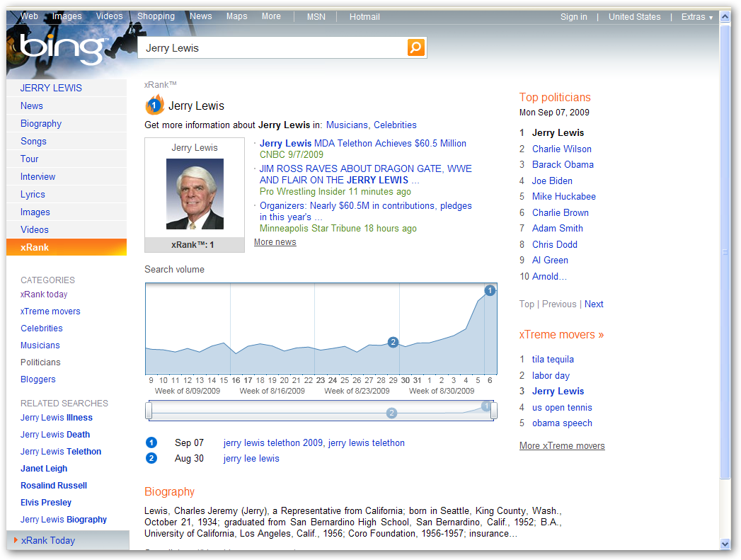741x560 pixels.
Task: Click the scrollbar down arrow
Action: point(725,544)
